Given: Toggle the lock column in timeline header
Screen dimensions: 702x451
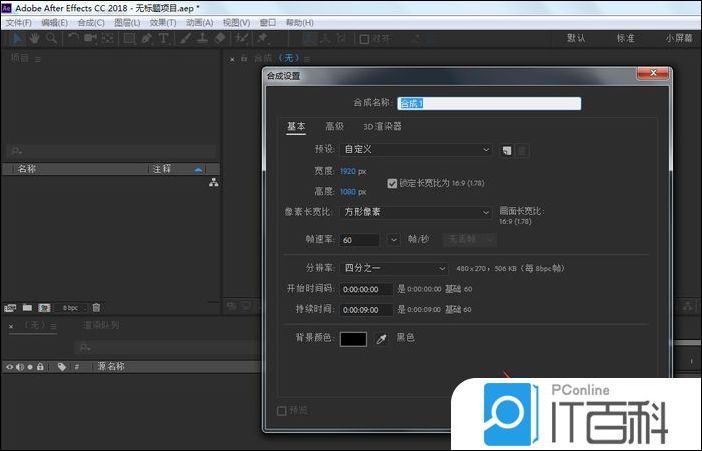Looking at the screenshot, I should click(40, 367).
